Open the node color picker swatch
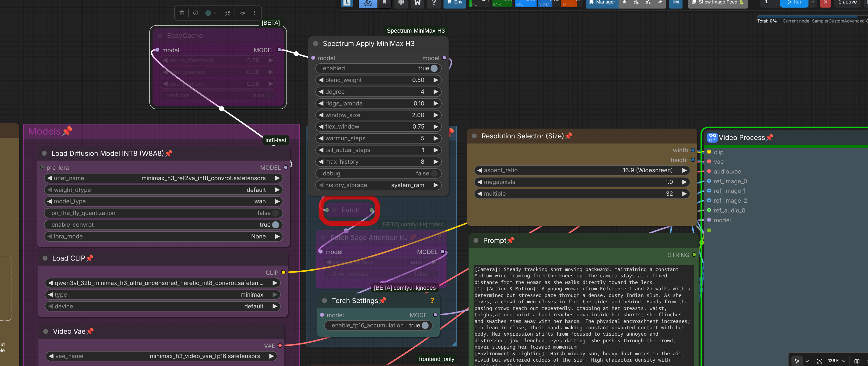Viewport: 868px width, 366px height. pos(208,13)
